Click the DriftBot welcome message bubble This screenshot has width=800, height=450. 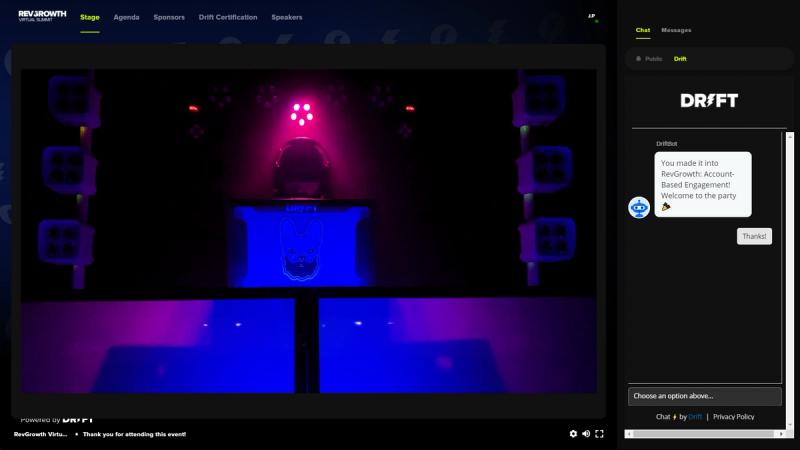(703, 184)
